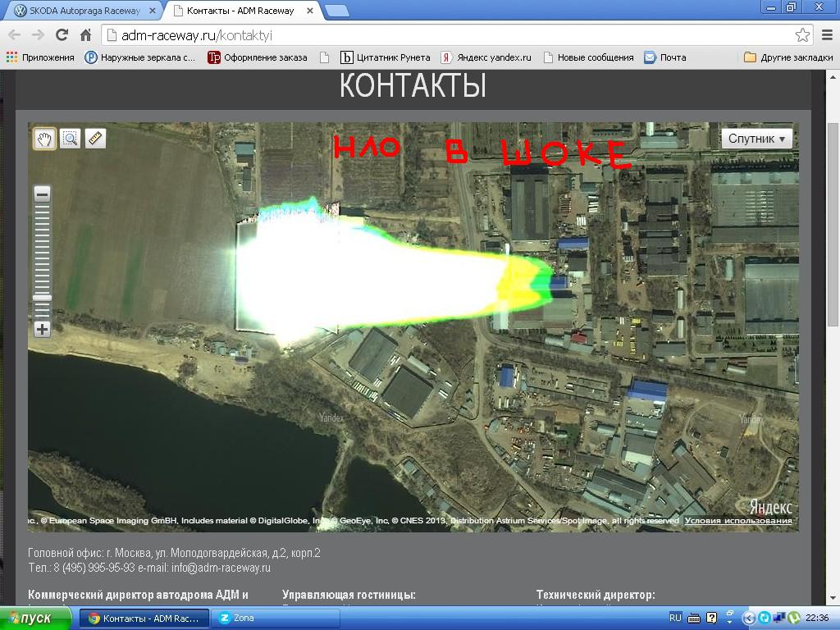
Task: Open the Приложения apps bookmark
Action: coord(41,57)
